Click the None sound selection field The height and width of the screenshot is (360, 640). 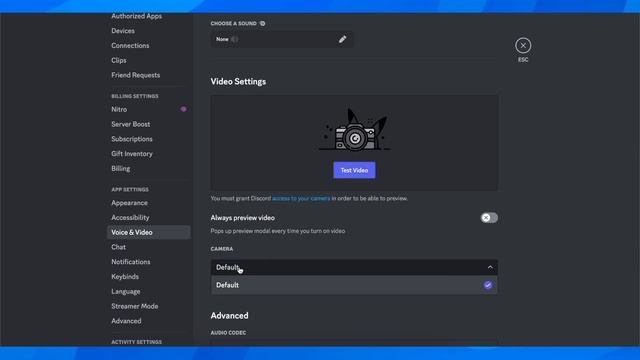(282, 39)
